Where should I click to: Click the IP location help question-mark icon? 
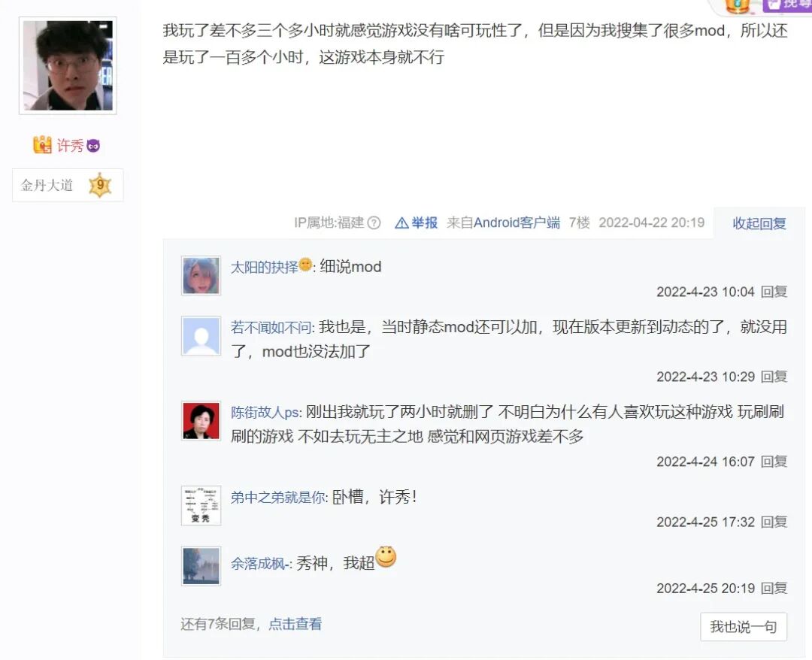[374, 223]
